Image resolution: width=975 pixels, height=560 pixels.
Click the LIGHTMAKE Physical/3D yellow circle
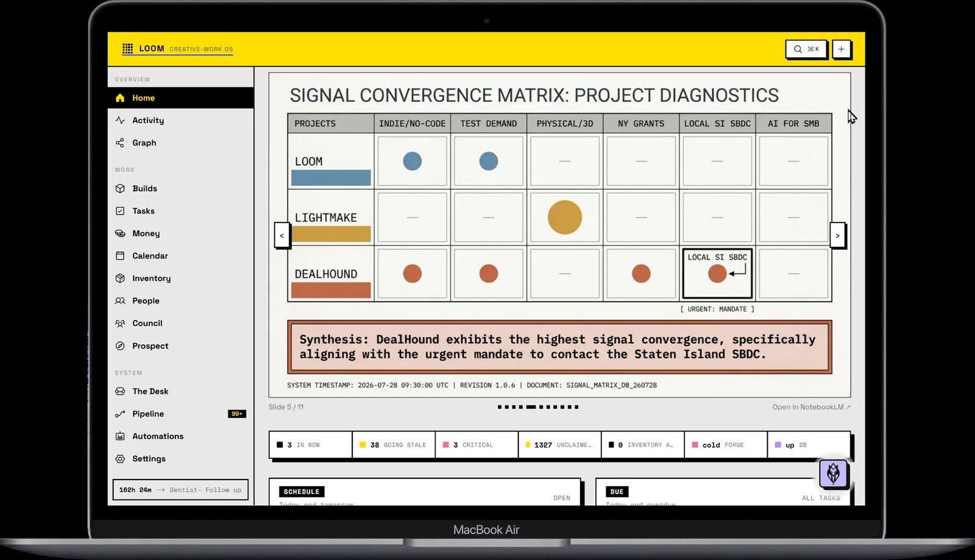coord(565,218)
